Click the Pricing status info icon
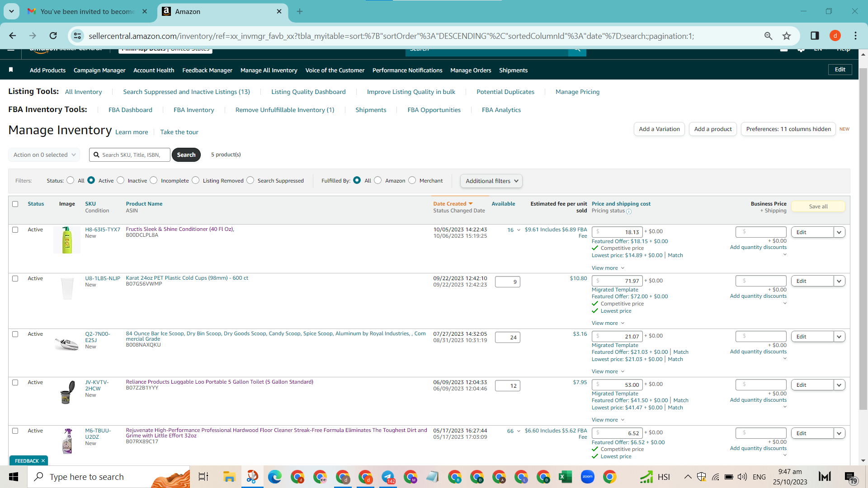The image size is (868, 488). click(629, 211)
